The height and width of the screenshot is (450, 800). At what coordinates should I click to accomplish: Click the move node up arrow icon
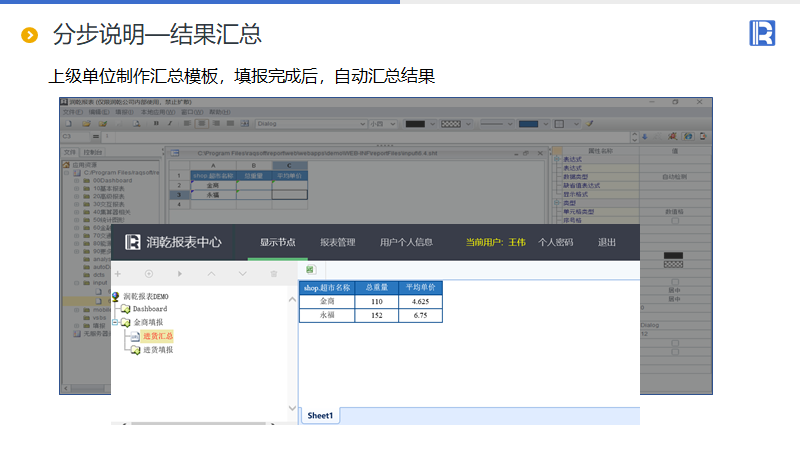click(x=211, y=273)
